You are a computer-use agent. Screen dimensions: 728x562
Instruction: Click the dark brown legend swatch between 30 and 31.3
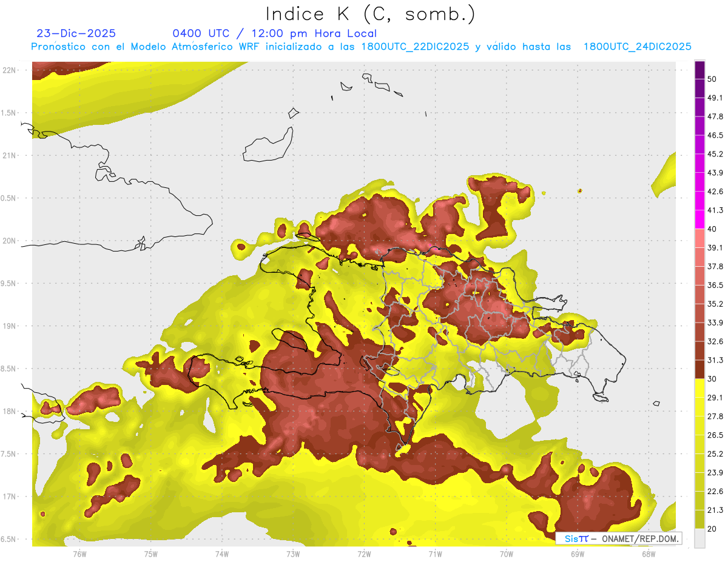point(700,369)
